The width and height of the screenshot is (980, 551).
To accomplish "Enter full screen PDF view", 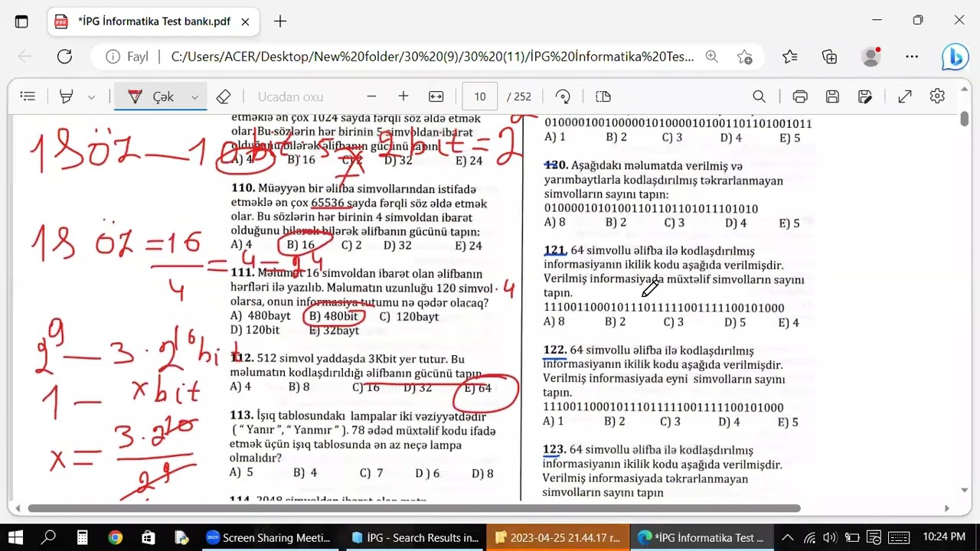I will pyautogui.click(x=905, y=96).
